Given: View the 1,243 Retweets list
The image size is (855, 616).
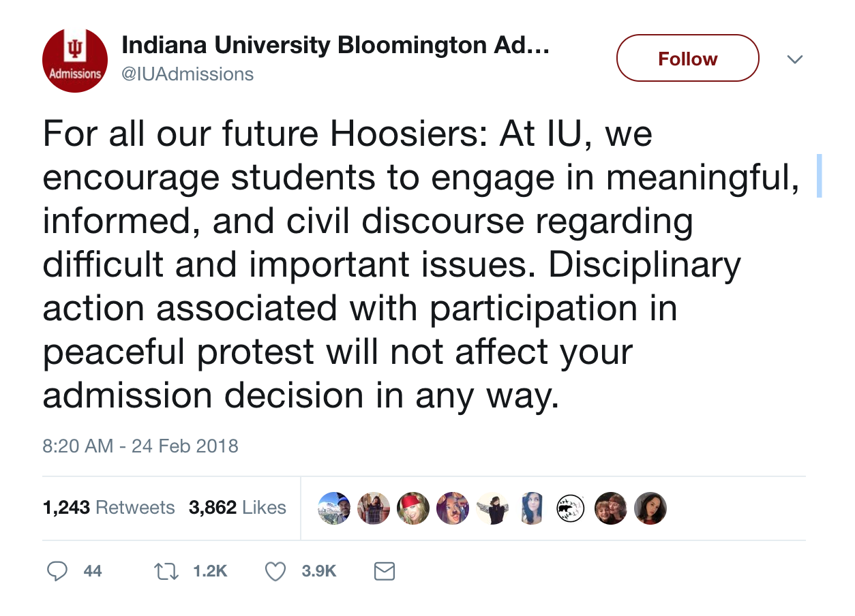Looking at the screenshot, I should (108, 508).
